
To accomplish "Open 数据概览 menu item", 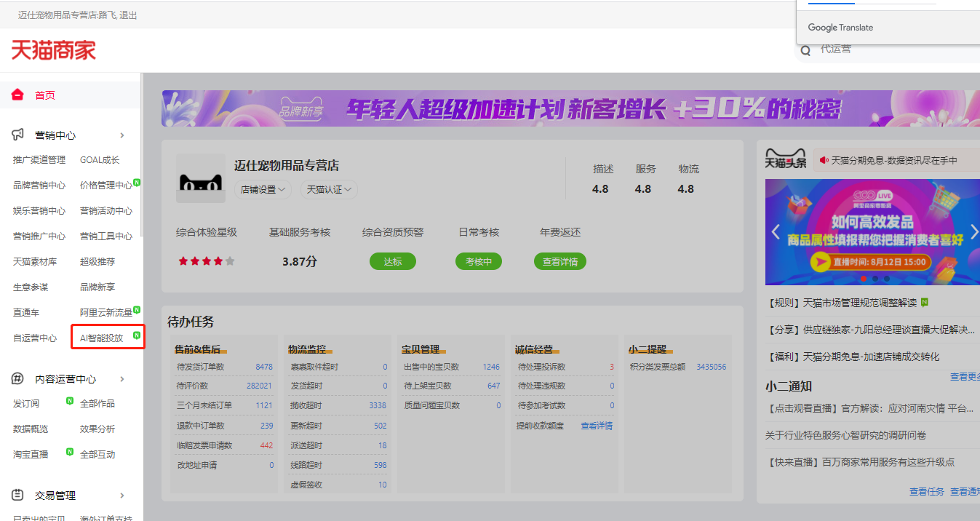I will click(x=31, y=429).
